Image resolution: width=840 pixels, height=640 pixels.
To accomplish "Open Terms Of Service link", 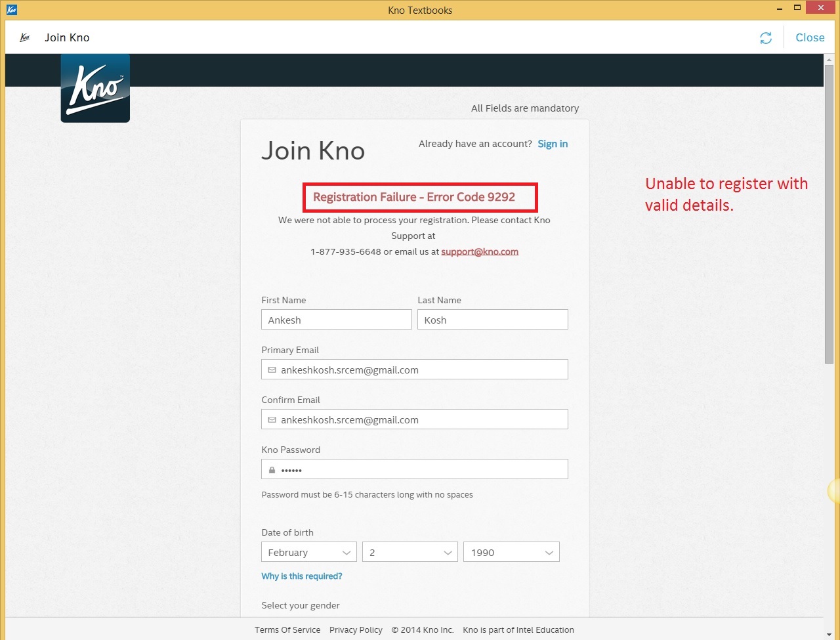I will click(287, 629).
